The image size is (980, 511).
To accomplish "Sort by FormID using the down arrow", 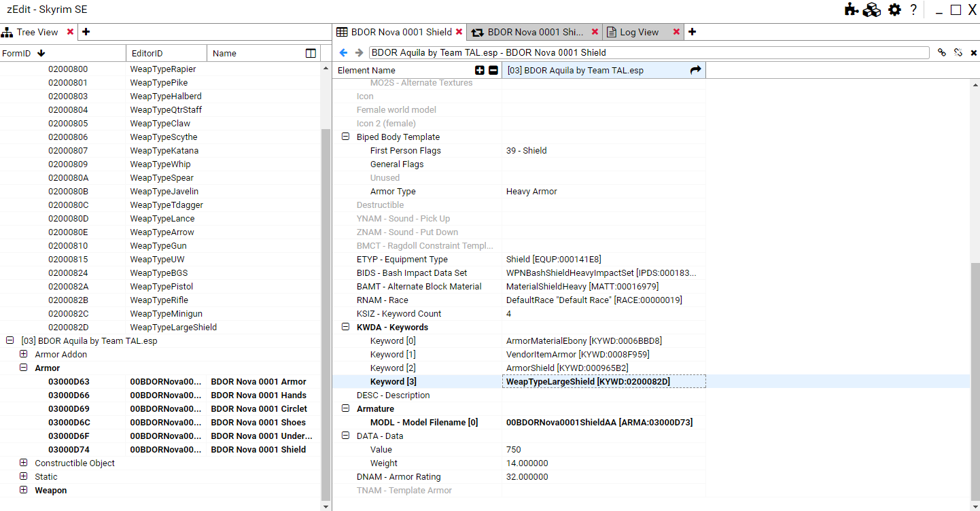I will click(x=41, y=53).
